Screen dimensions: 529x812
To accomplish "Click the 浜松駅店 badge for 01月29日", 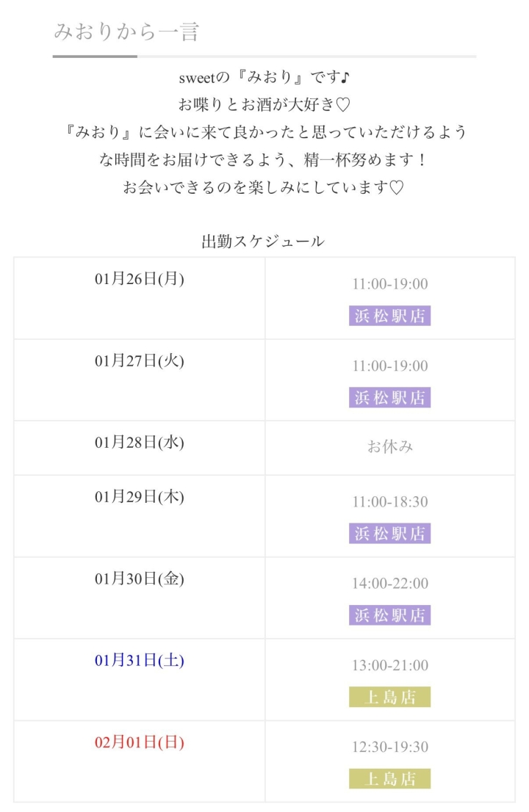I will pos(389,534).
